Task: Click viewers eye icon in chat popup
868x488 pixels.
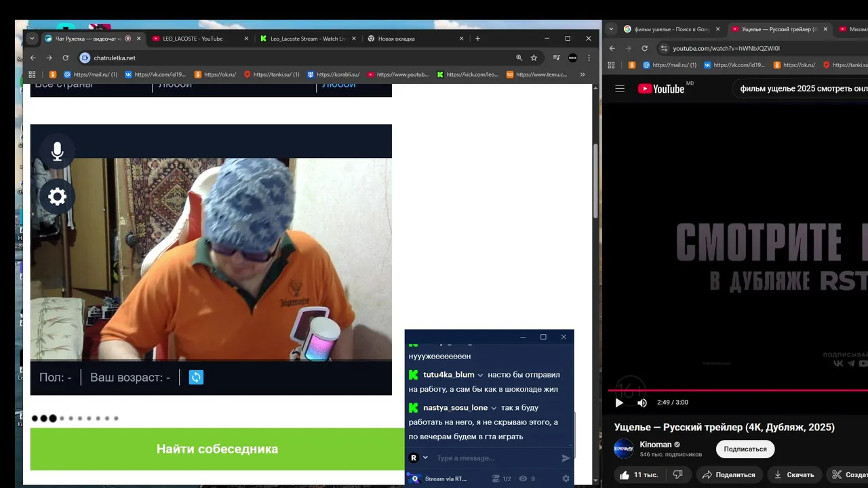Action: pos(523,479)
